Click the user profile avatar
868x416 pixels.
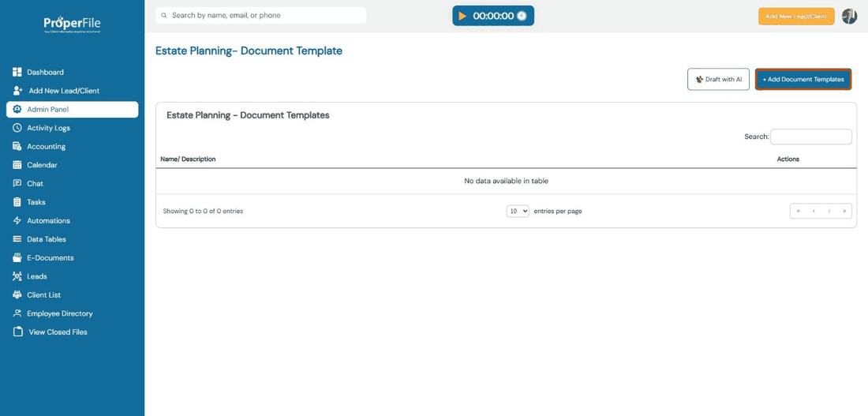[849, 16]
